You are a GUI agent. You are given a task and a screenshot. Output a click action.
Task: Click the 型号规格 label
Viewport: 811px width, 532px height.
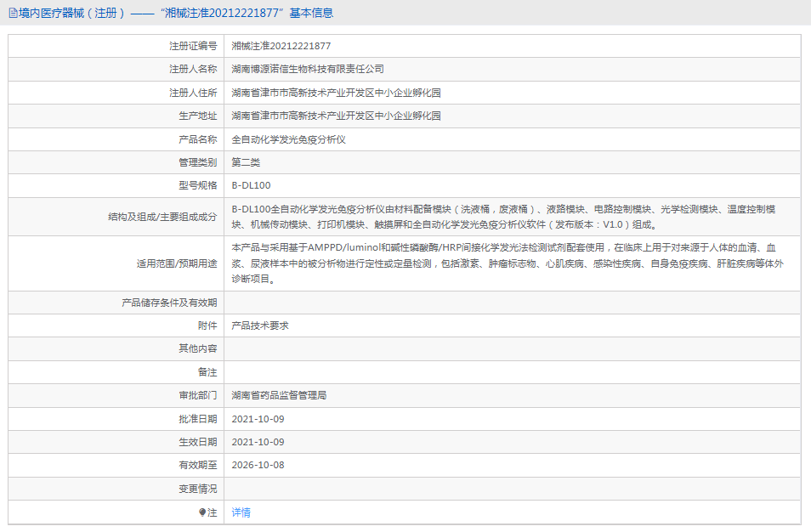point(197,185)
